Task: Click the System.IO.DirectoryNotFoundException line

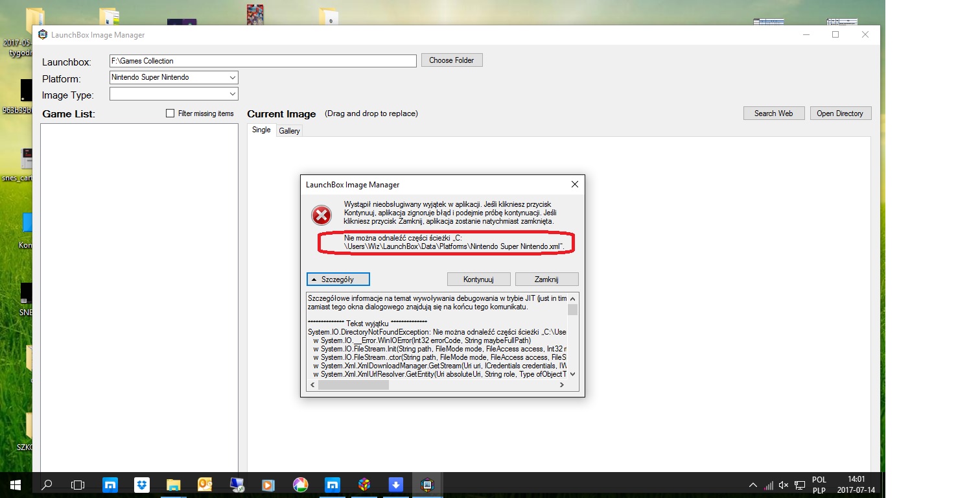Action: (437, 332)
